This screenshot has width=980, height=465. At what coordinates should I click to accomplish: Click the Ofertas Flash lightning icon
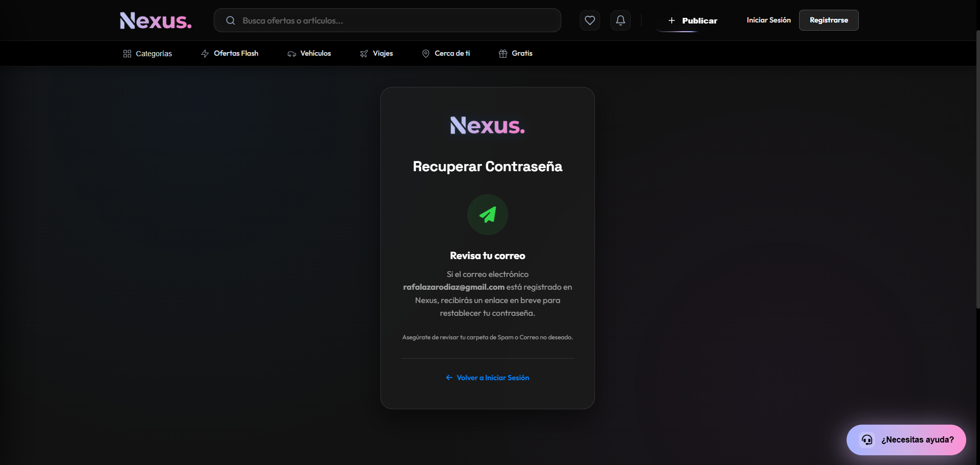(x=205, y=54)
